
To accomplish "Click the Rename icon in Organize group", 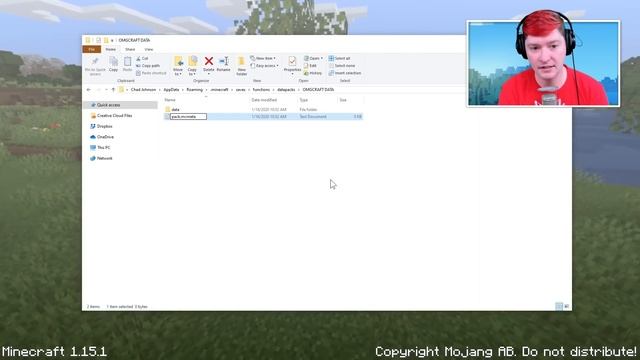I will pos(223,61).
